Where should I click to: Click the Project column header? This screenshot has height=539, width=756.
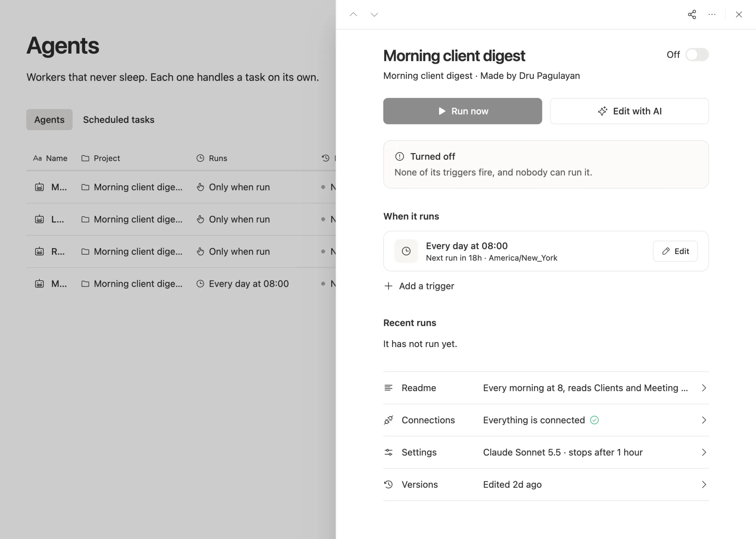pyautogui.click(x=101, y=158)
